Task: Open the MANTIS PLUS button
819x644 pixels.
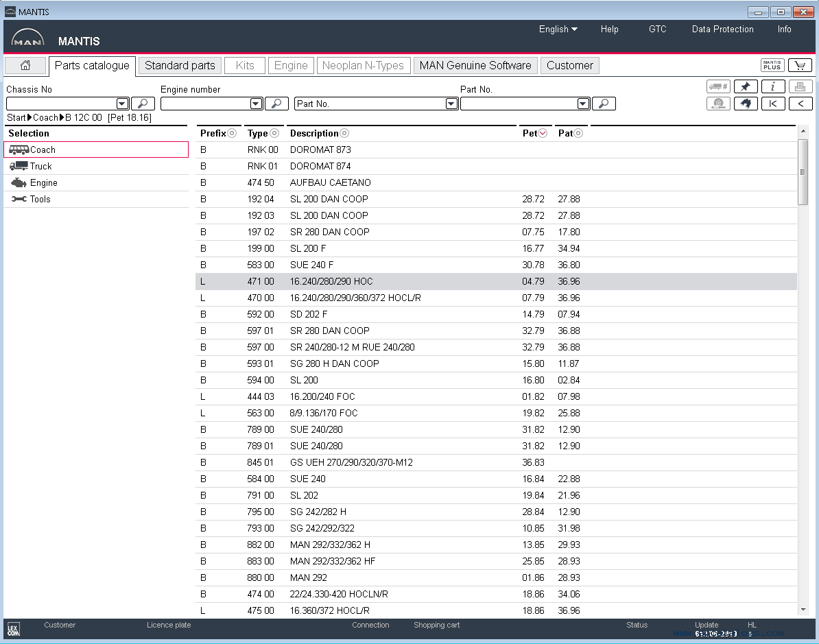Action: [772, 65]
